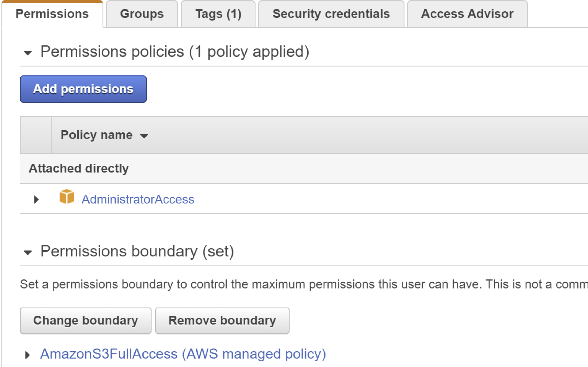Open the Security credentials tab
588x367 pixels.
coord(331,14)
